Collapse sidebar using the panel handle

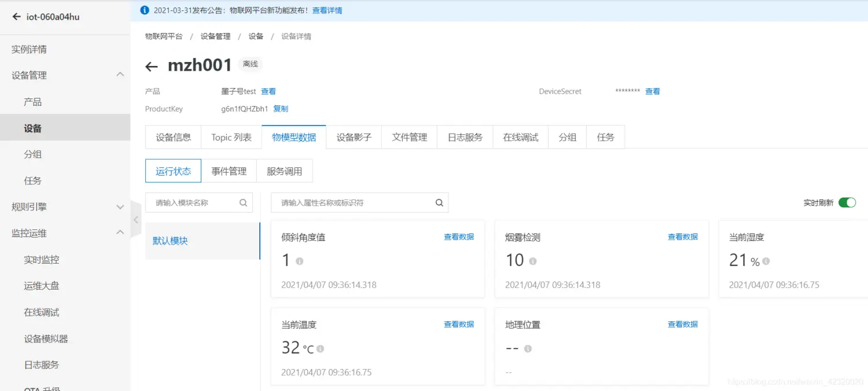pyautogui.click(x=136, y=220)
